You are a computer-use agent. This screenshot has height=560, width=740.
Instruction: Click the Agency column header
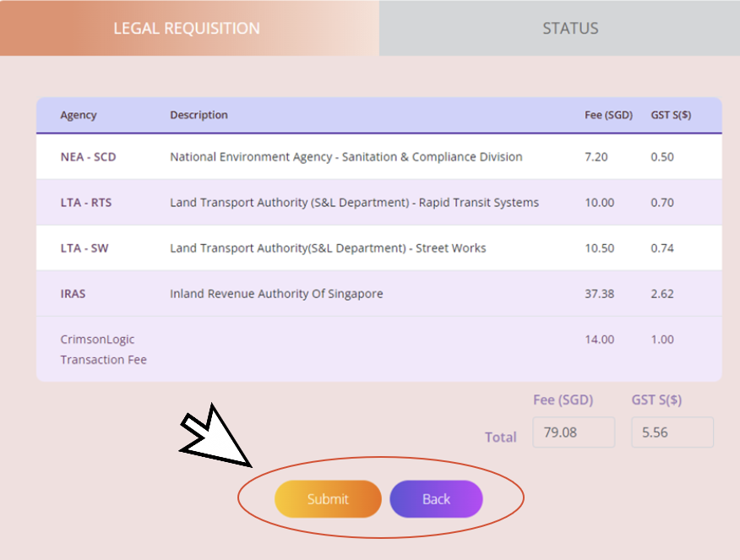coord(79,115)
